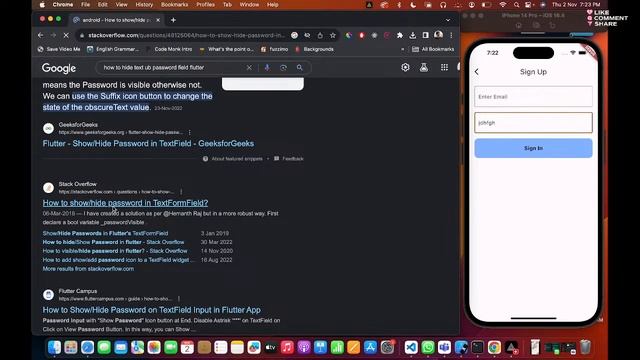Expand Chrome tab search chevron

click(x=448, y=20)
